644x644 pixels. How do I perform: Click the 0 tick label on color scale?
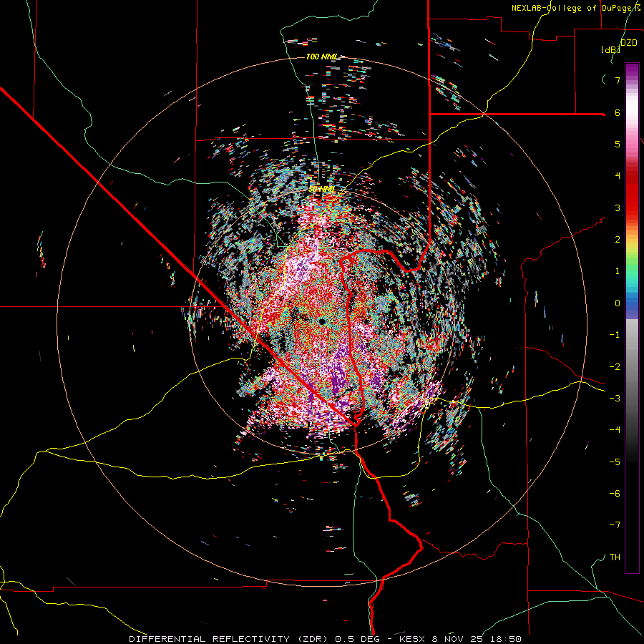tap(618, 303)
